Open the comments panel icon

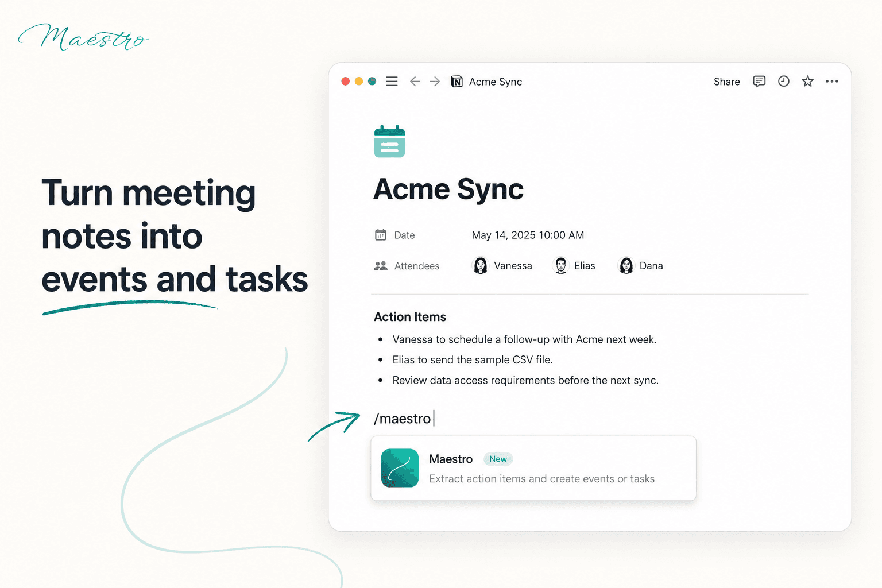(x=759, y=82)
